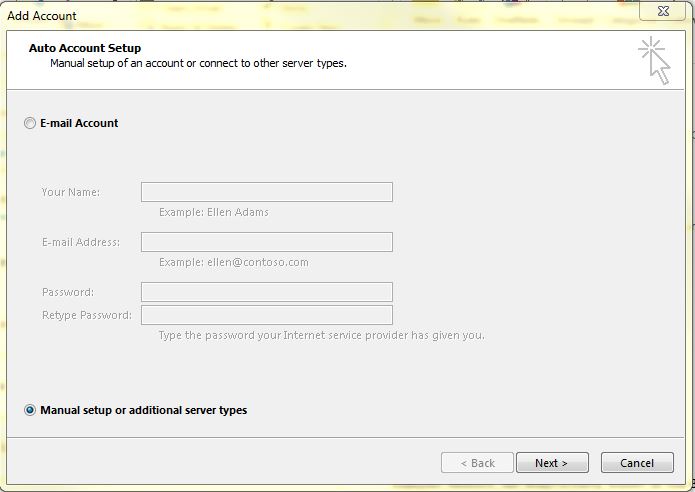Click the 'Manual setup of an account' description

click(x=198, y=63)
